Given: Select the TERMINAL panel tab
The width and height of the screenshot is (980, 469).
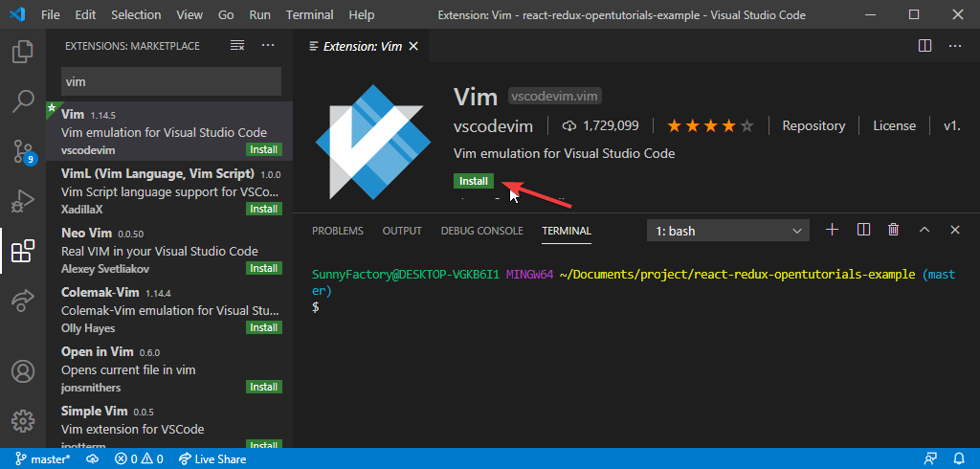Looking at the screenshot, I should click(x=567, y=231).
